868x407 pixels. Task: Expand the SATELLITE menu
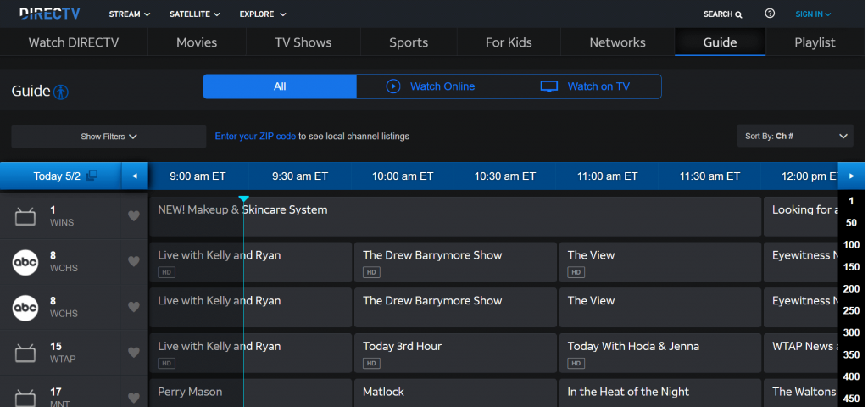point(195,14)
